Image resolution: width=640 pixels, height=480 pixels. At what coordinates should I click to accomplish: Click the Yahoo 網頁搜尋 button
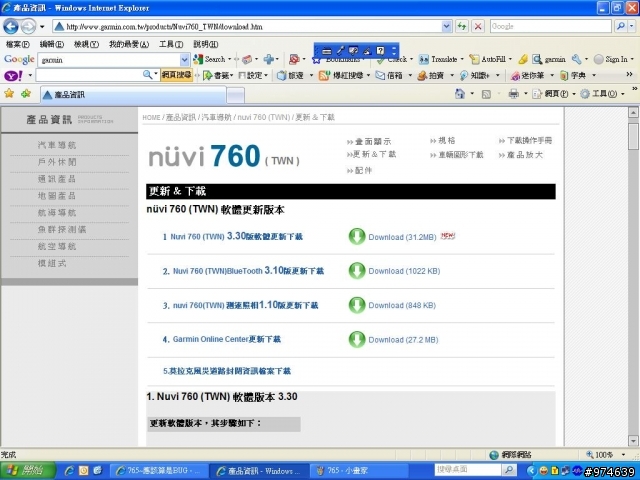[x=176, y=75]
